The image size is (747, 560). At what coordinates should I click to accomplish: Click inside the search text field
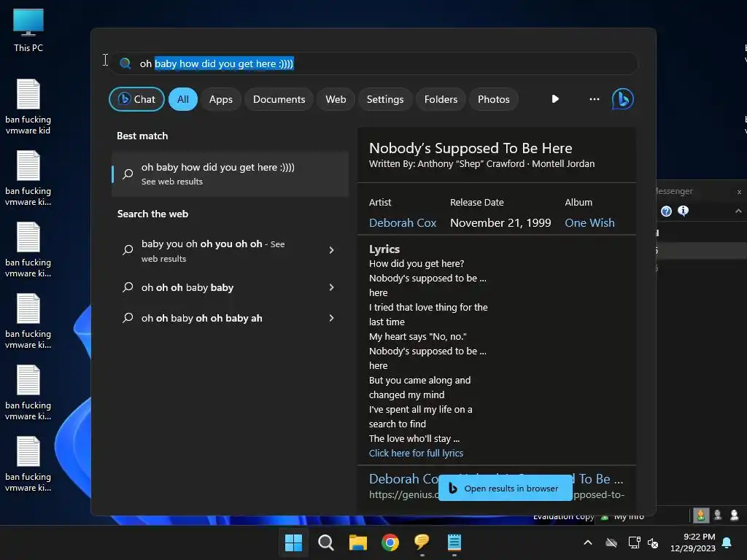coord(374,63)
